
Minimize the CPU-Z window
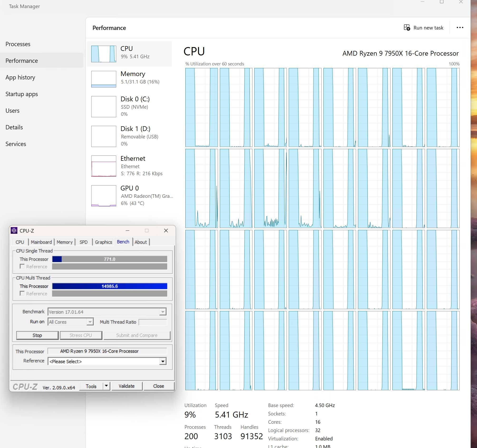[128, 230]
